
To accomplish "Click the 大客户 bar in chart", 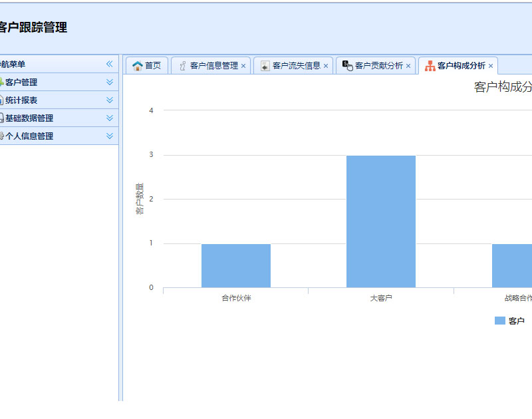I will click(x=381, y=221).
